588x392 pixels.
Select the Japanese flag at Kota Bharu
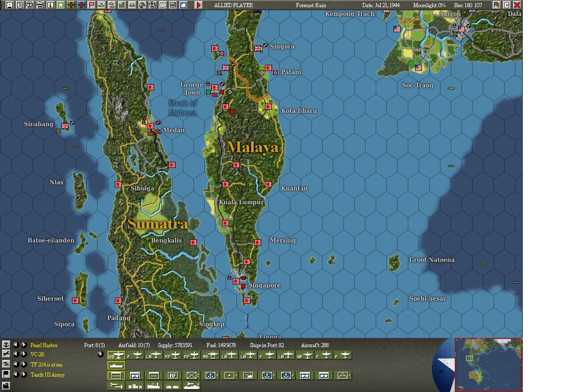[x=268, y=107]
